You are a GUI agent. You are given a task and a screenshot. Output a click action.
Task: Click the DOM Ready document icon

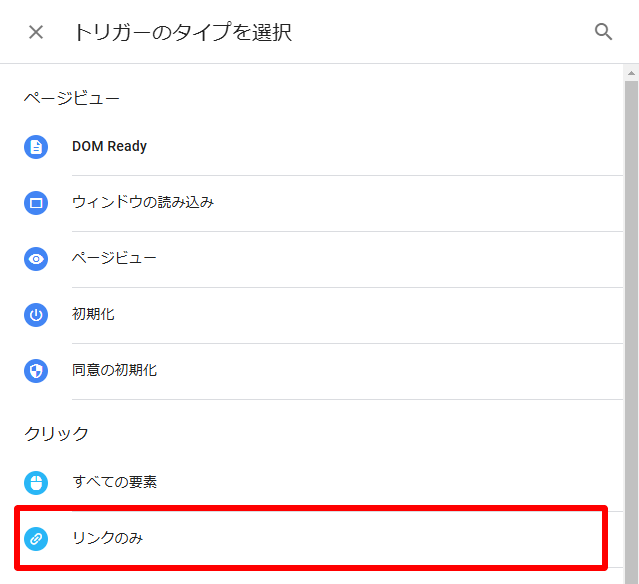coord(36,147)
